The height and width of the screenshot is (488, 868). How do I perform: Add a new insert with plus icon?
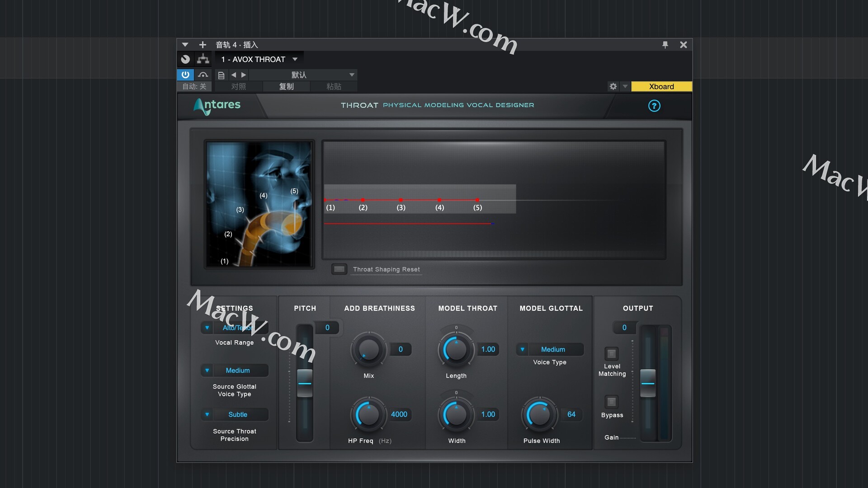[203, 45]
